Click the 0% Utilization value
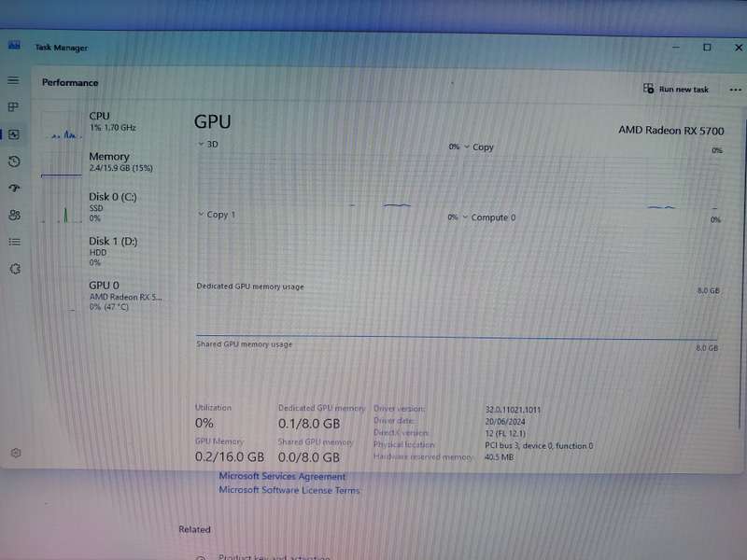The height and width of the screenshot is (560, 747). coord(204,423)
